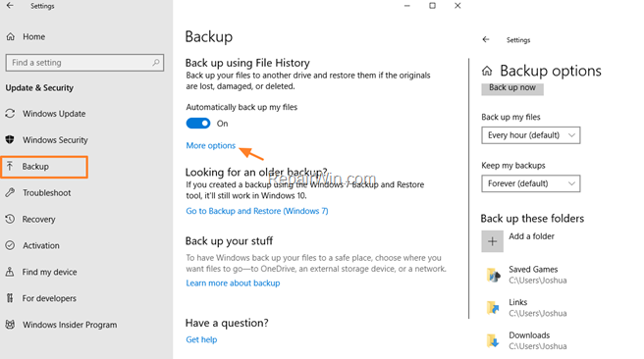Image resolution: width=644 pixels, height=359 pixels.
Task: Select Activation in the sidebar
Action: click(x=41, y=245)
